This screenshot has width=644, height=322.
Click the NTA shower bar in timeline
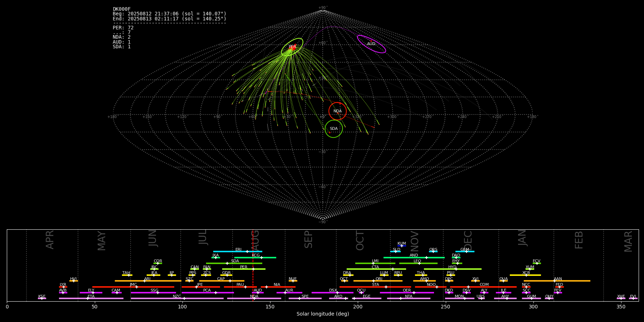(409, 298)
